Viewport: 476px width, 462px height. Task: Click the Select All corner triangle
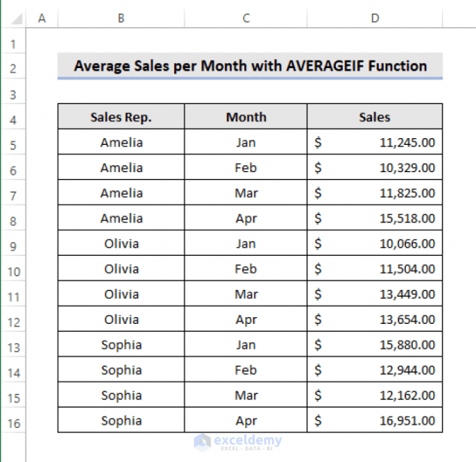tap(16, 19)
